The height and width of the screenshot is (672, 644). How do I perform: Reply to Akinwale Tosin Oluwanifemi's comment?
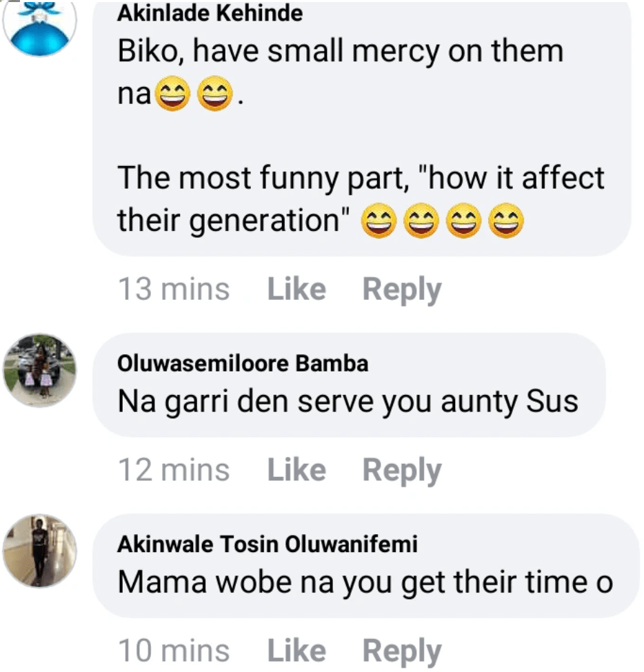pos(402,651)
